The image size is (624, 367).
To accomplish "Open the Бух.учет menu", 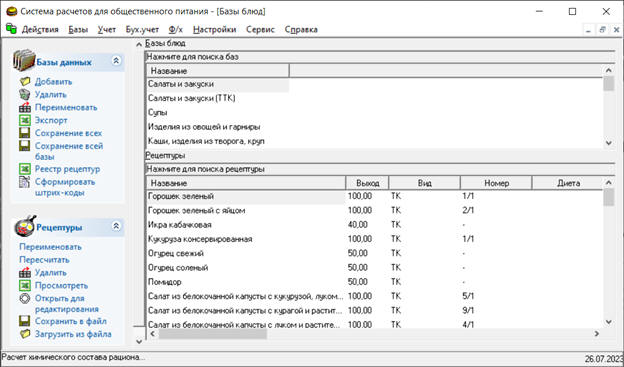I will [x=142, y=29].
